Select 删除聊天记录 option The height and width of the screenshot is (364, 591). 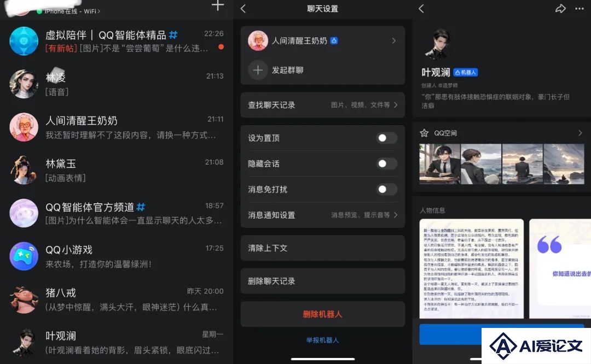pos(323,281)
